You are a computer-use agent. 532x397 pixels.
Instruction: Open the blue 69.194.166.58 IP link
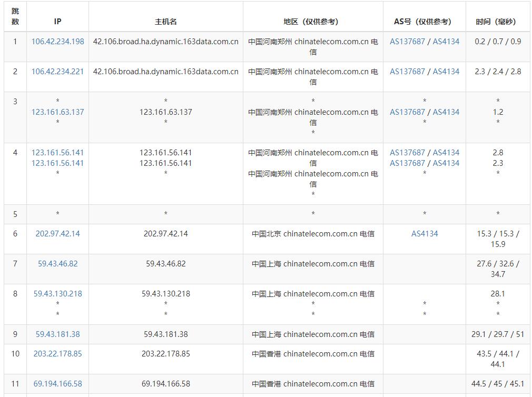(x=58, y=384)
